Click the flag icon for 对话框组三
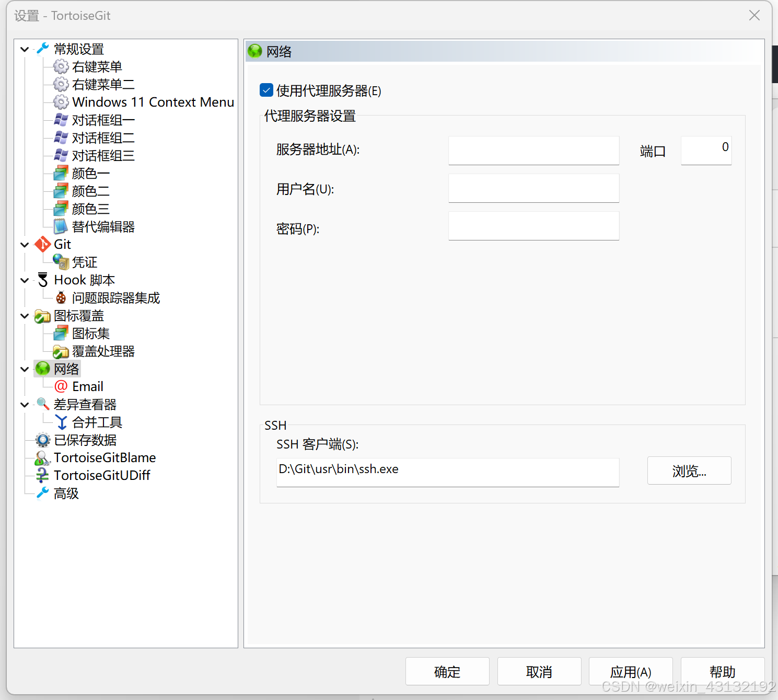Viewport: 778px width, 700px height. click(x=61, y=155)
